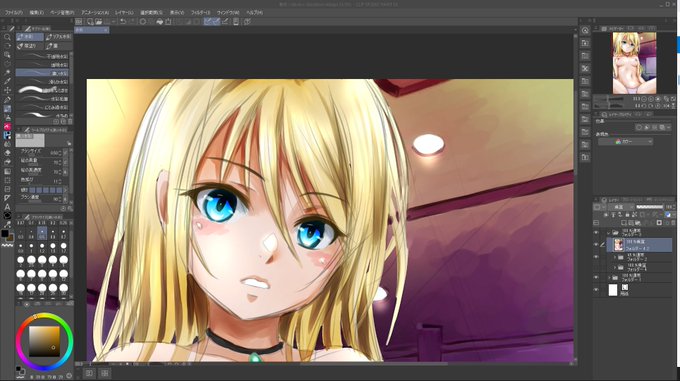680x381 pixels.
Task: Open the ウィンドウ menu
Action: pos(228,13)
